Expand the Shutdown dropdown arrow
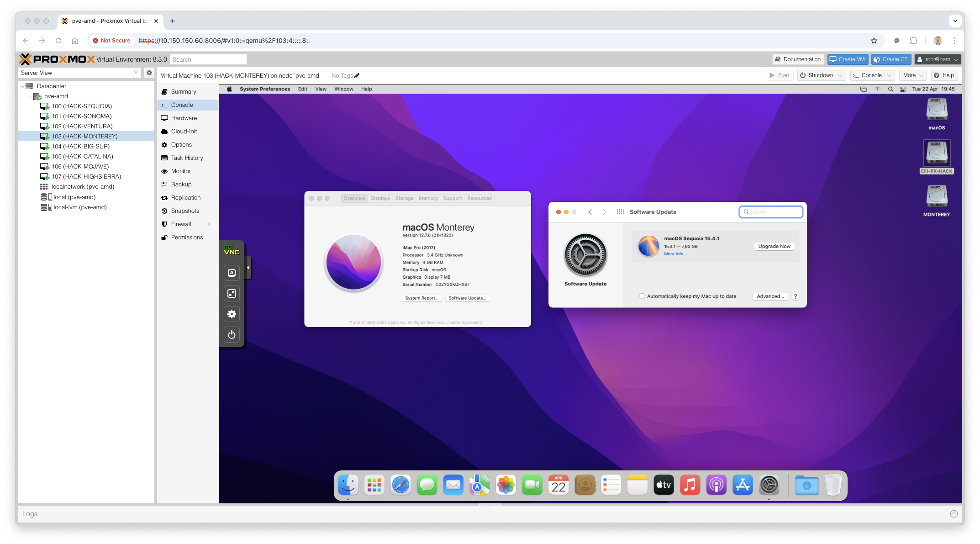Image resolution: width=980 pixels, height=544 pixels. (x=840, y=75)
